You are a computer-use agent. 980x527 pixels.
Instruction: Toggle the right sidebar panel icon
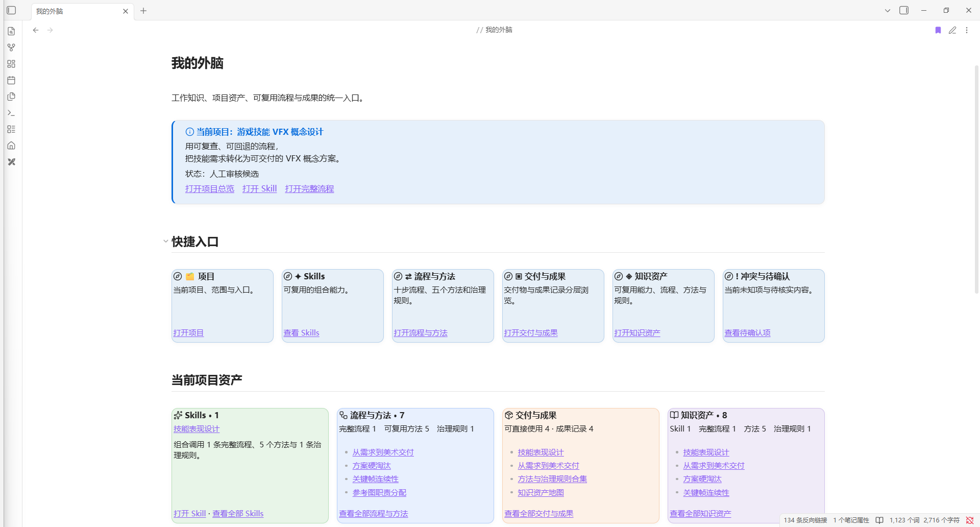[904, 10]
